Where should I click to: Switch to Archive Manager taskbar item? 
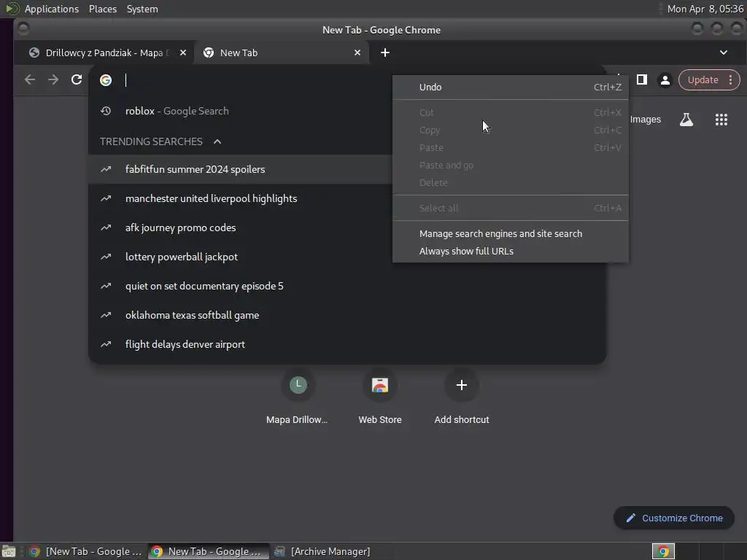(x=324, y=551)
